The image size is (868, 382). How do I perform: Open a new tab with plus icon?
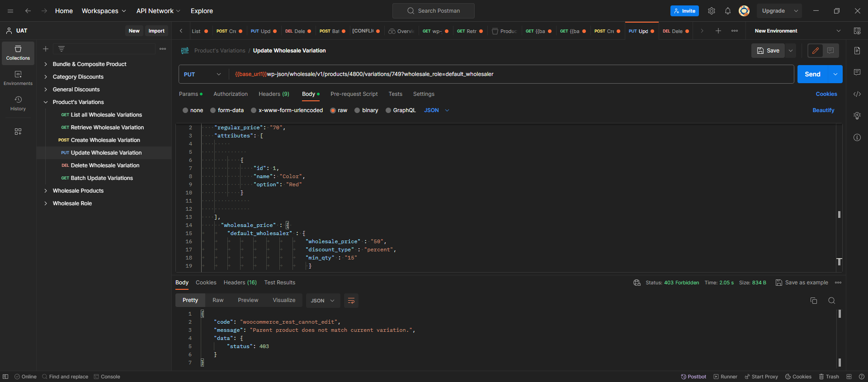[718, 31]
